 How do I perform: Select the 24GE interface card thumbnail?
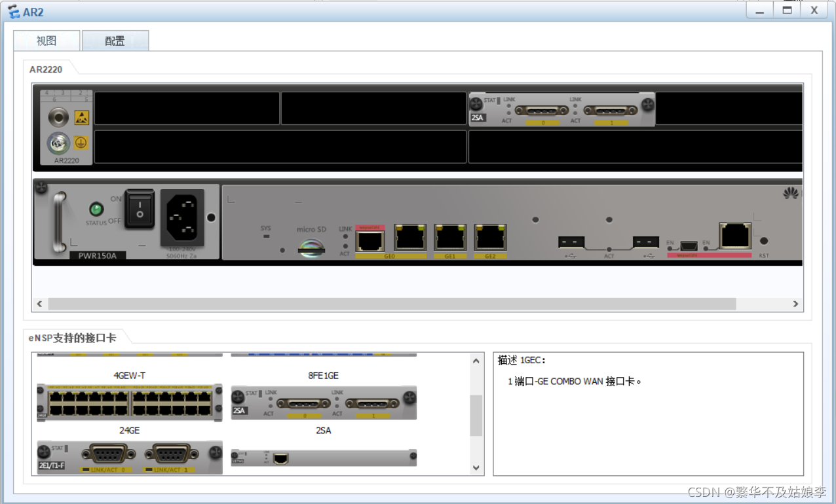pos(130,403)
